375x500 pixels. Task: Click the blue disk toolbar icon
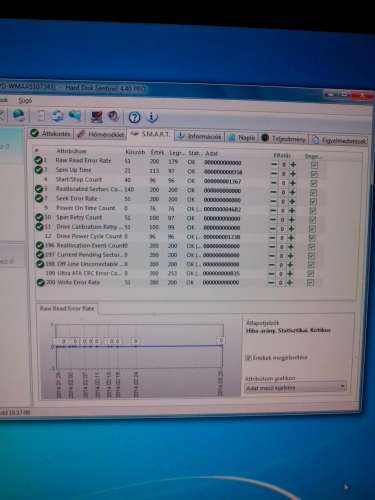75,116
